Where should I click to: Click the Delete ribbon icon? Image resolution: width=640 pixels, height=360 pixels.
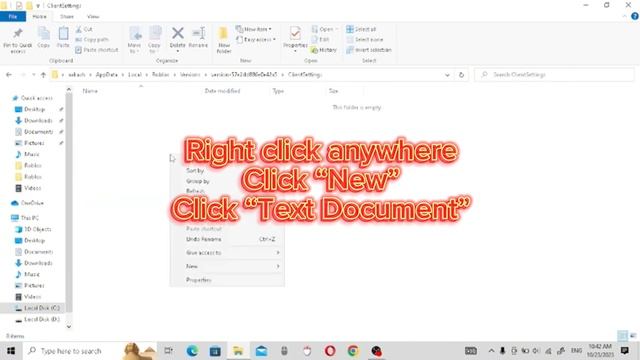click(178, 39)
